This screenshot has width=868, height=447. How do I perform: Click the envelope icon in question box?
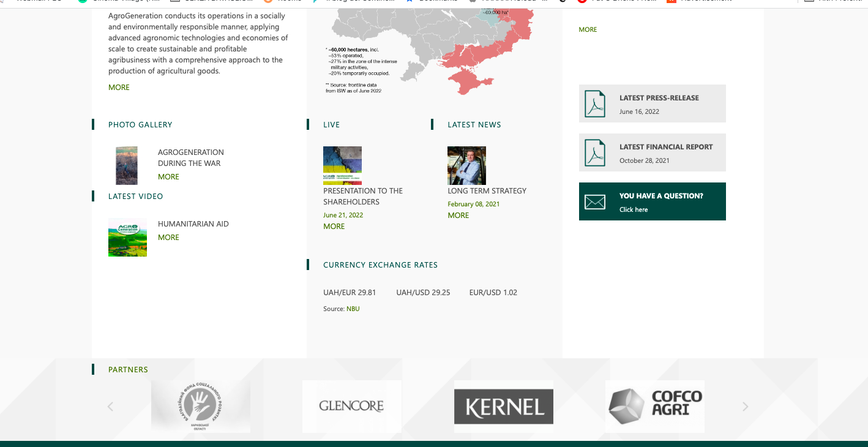(594, 202)
